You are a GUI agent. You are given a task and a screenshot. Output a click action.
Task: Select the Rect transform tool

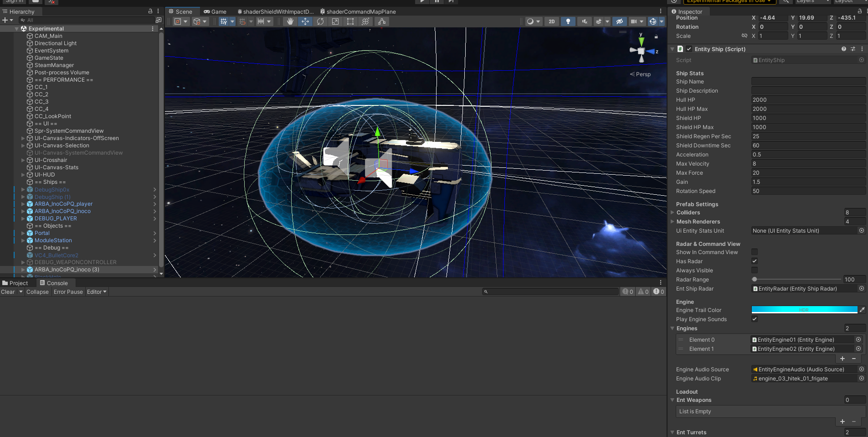(x=350, y=21)
